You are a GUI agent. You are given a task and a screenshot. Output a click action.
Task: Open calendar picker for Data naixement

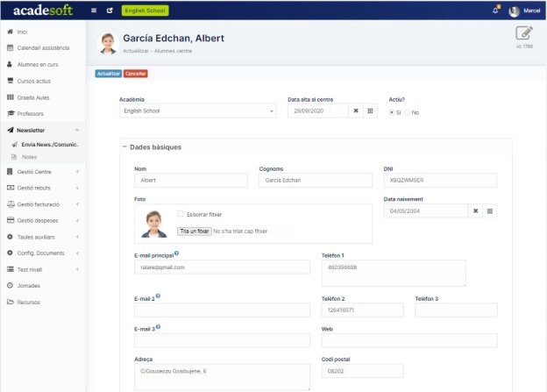[490, 210]
